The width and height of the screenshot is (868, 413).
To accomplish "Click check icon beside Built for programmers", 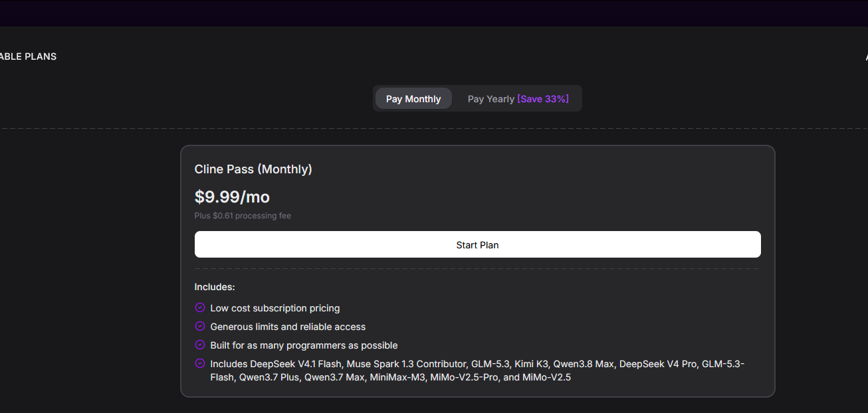I will click(200, 345).
